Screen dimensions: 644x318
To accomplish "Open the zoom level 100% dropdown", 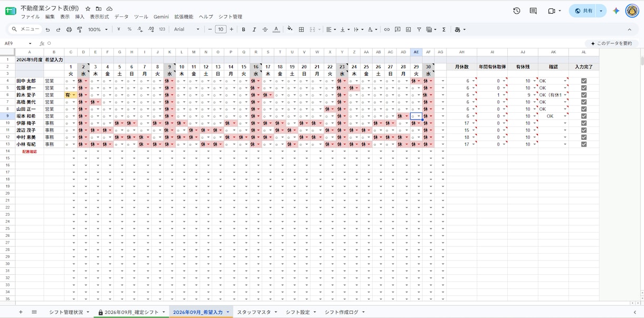I will (x=98, y=30).
